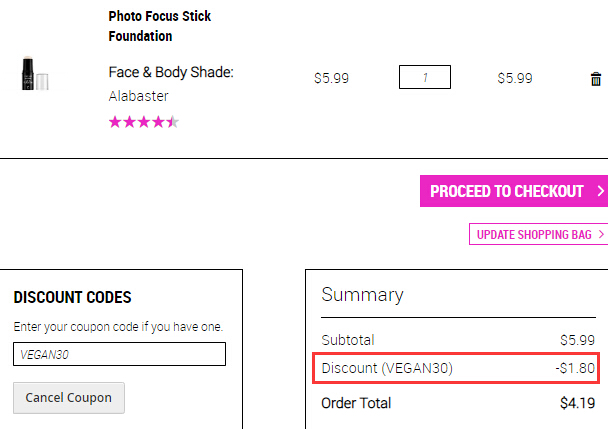Open the Photo Focus Stick Foundation thumbnail
Screen dimensions: 608x429
coord(35,73)
